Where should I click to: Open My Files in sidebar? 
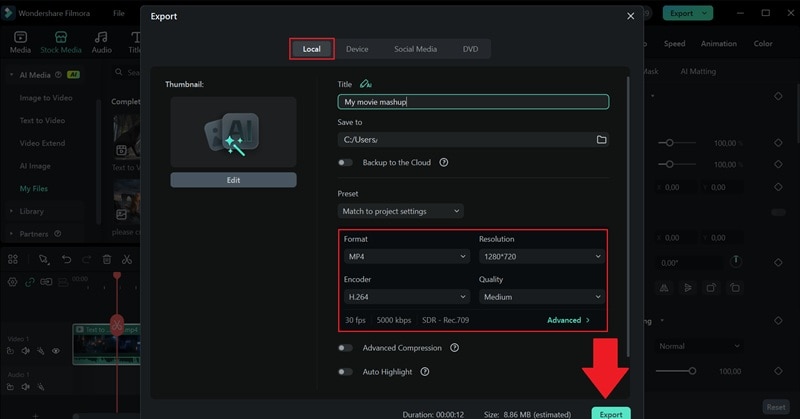pyautogui.click(x=34, y=188)
